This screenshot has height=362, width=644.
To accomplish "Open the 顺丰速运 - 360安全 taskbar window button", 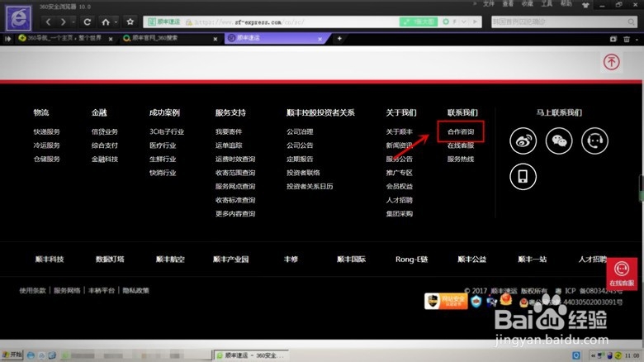I will 251,355.
